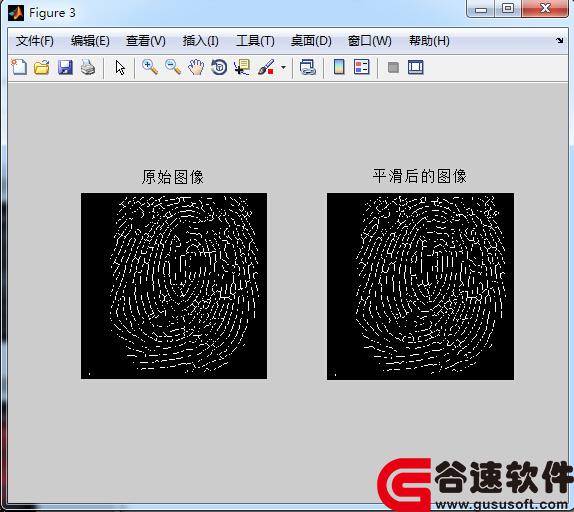Hide Plot Tools using gray square icon
Screen dimensions: 574x512
[393, 67]
